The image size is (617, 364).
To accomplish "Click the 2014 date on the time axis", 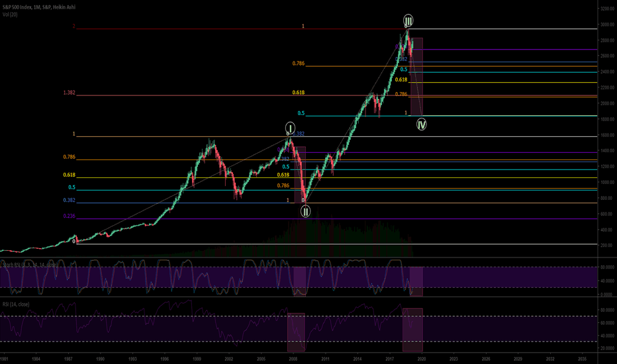I will [357, 359].
